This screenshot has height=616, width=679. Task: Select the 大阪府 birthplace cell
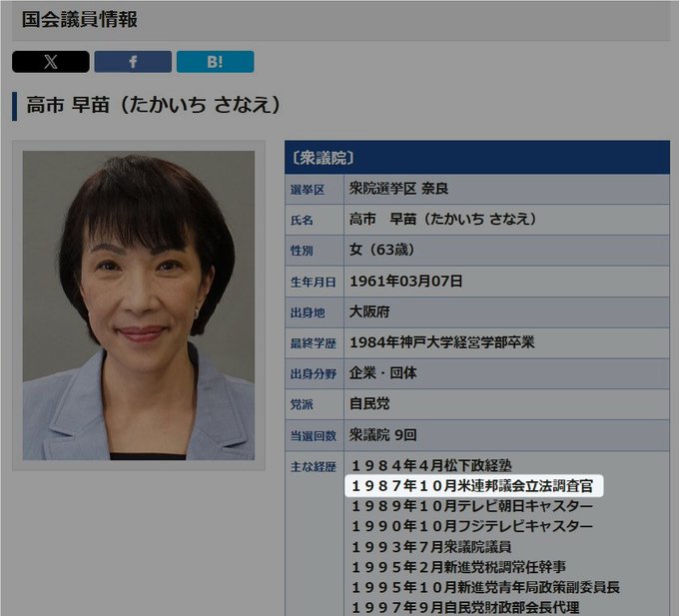pyautogui.click(x=372, y=311)
